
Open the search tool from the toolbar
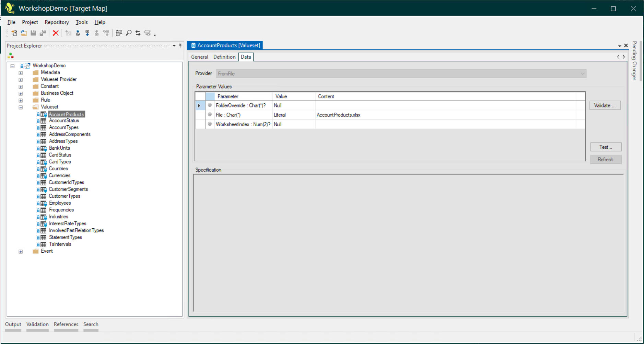(129, 33)
